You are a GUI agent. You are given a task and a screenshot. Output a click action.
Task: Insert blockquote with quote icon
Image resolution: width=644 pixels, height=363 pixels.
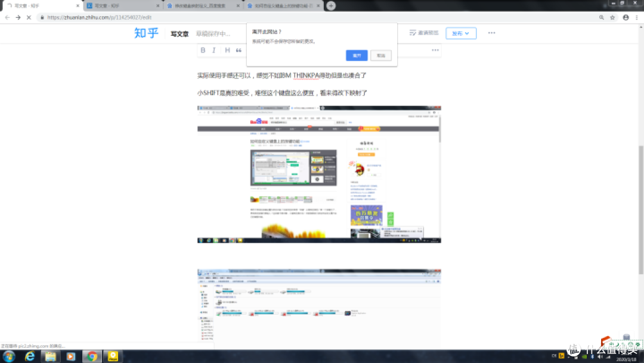239,50
